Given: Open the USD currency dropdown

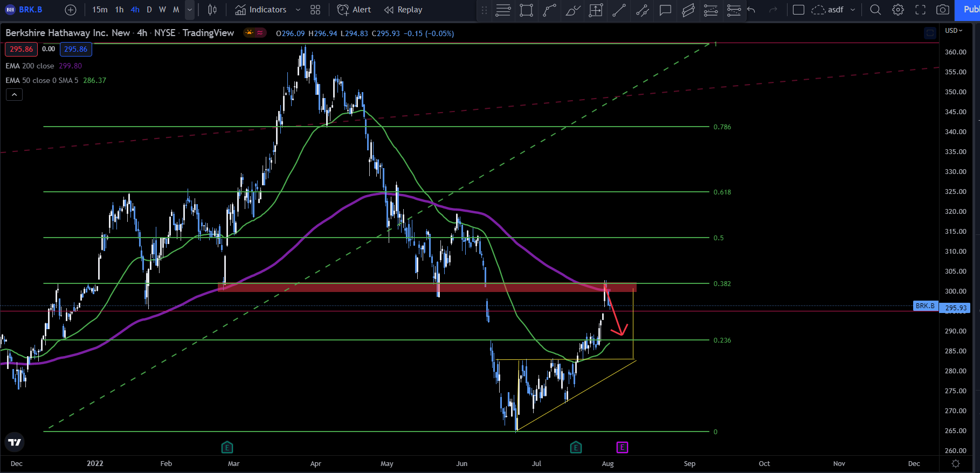Looking at the screenshot, I should pyautogui.click(x=954, y=31).
